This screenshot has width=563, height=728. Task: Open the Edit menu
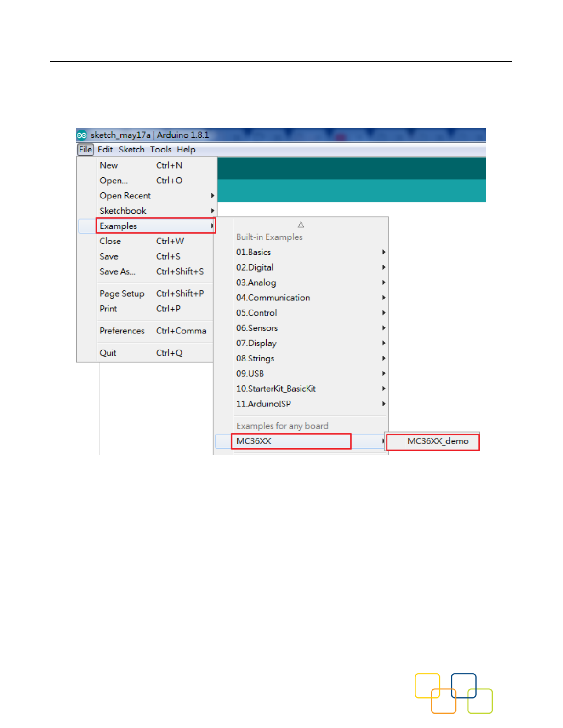pos(105,149)
